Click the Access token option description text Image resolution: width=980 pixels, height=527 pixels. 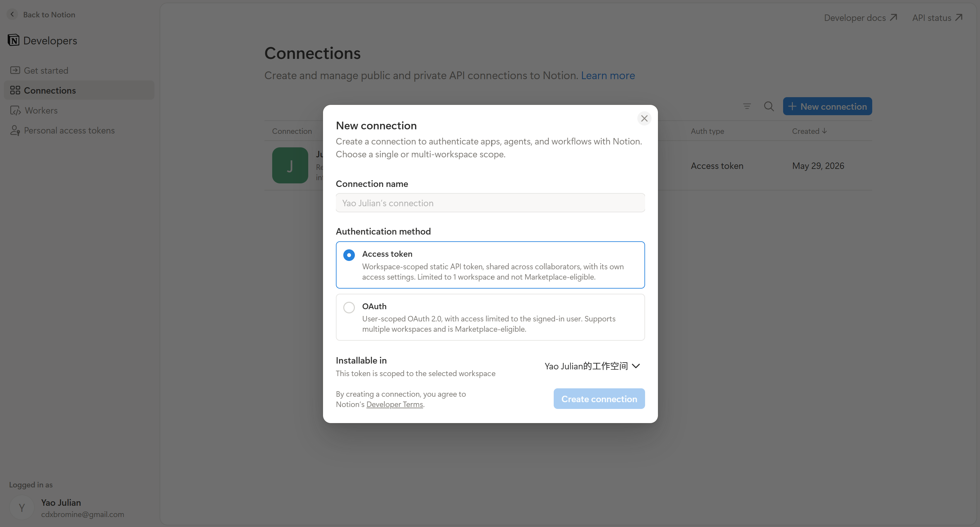[493, 272]
